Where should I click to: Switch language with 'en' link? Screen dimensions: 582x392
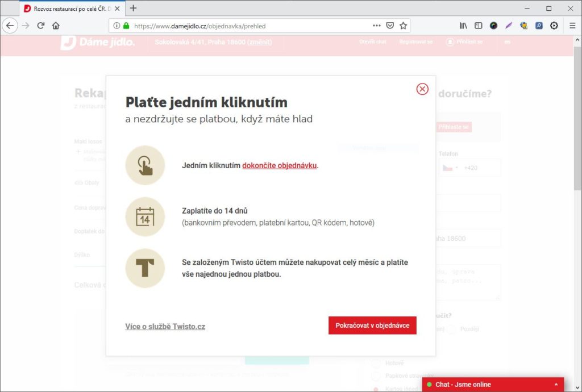coord(507,42)
